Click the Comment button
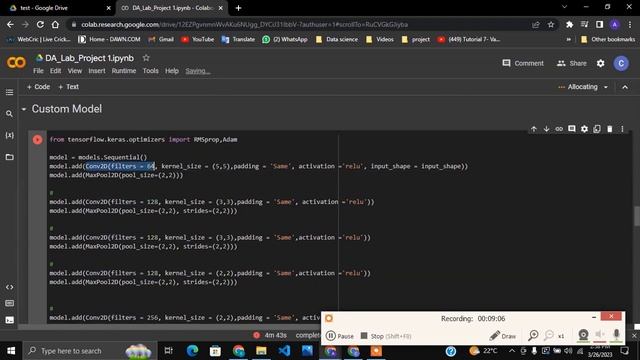 click(523, 63)
